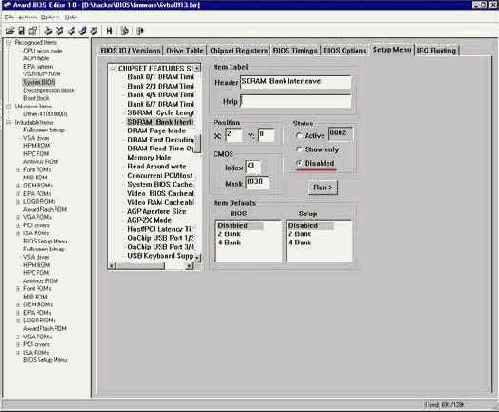Select the AGP-2X Mode item
The height and width of the screenshot is (412, 499).
[149, 220]
